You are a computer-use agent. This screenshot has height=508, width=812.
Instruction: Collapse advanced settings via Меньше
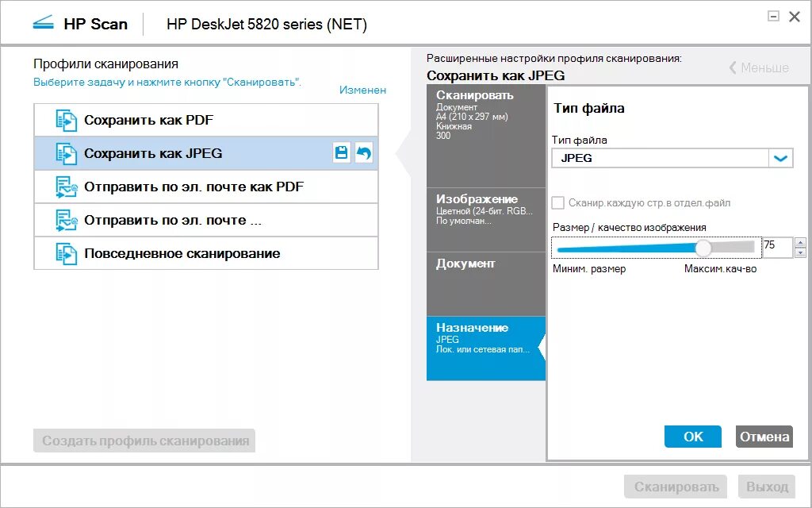tap(759, 67)
